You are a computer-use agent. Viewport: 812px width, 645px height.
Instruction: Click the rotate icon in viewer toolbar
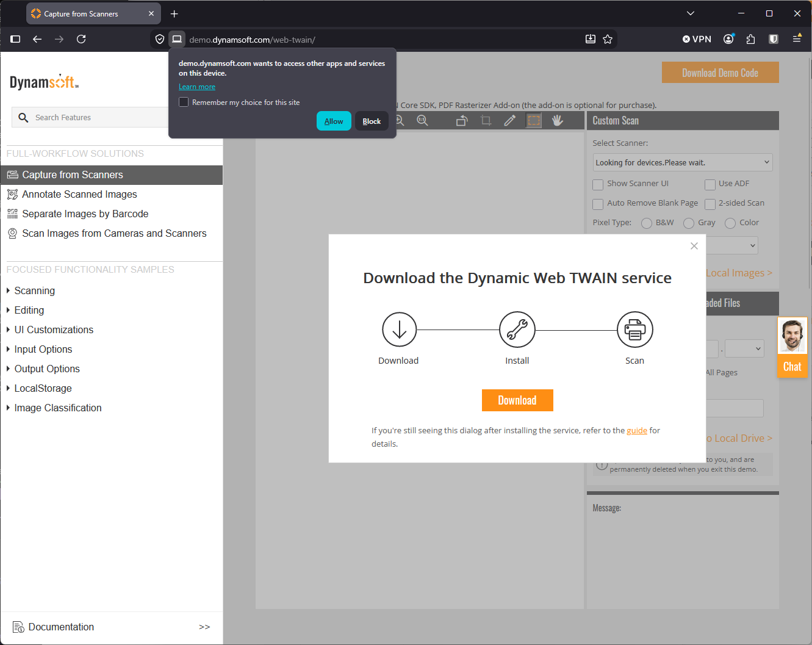[462, 121]
